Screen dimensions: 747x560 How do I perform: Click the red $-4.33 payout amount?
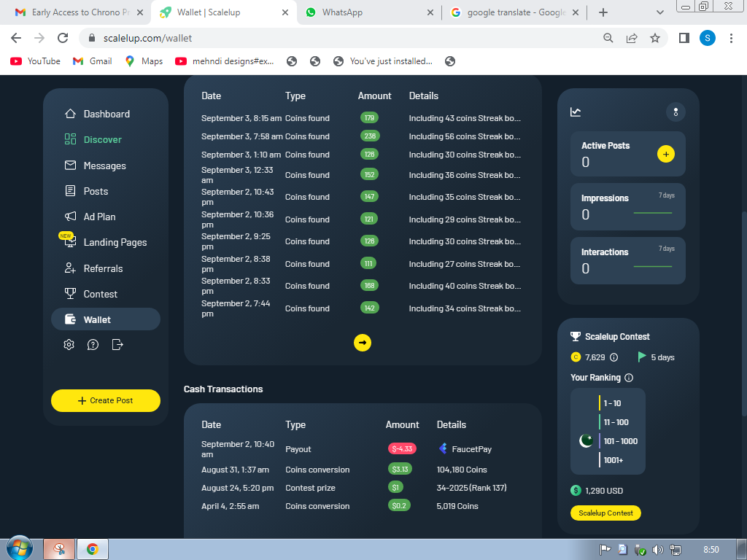(x=402, y=448)
